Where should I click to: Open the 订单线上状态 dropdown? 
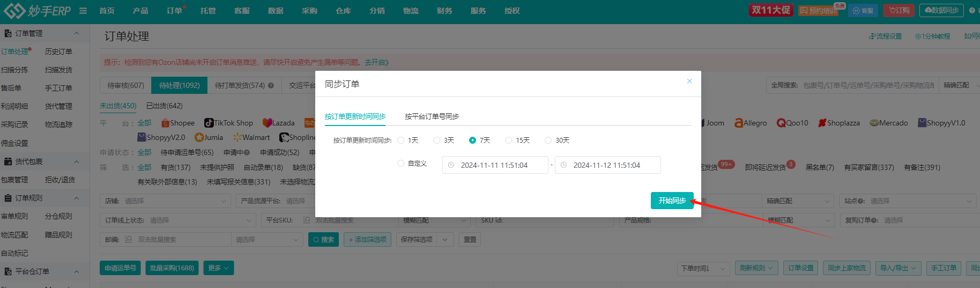pos(177,220)
